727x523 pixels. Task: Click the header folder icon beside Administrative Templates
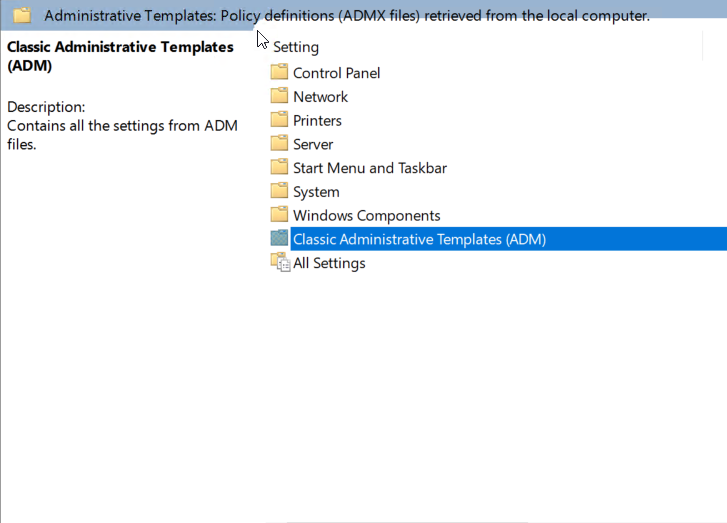coord(22,15)
